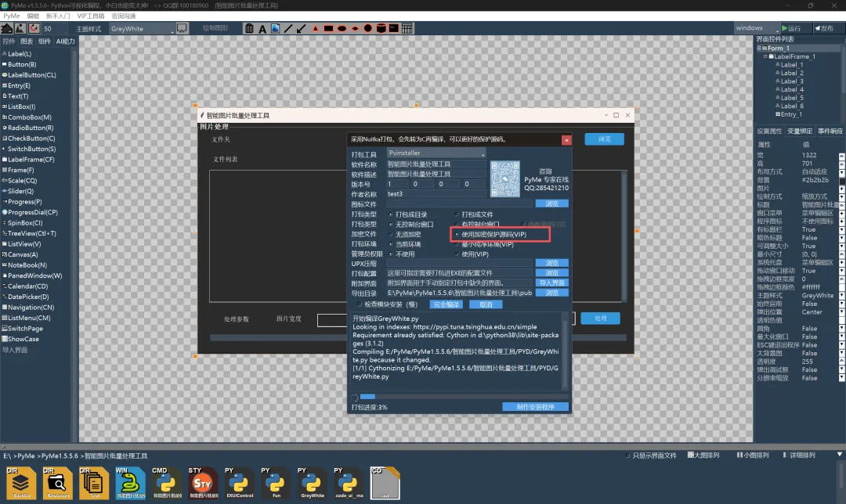The width and height of the screenshot is (846, 504).
Task: Open the CMD python file icon
Action: point(167,483)
